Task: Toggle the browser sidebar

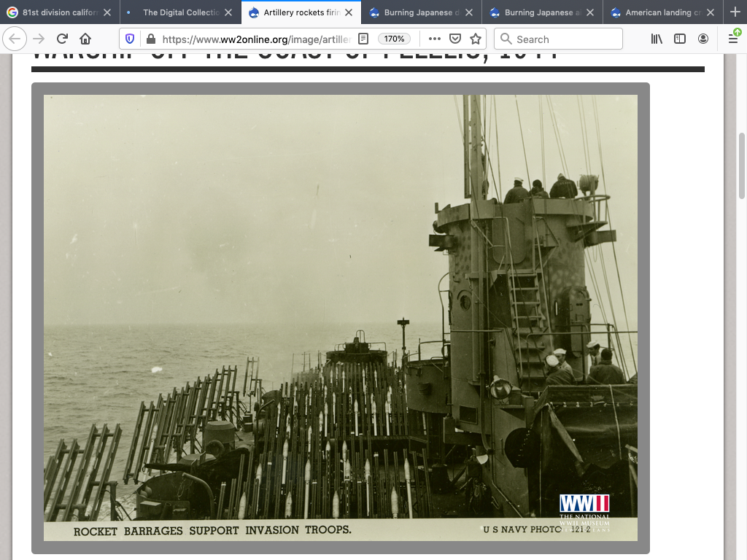Action: click(x=680, y=39)
